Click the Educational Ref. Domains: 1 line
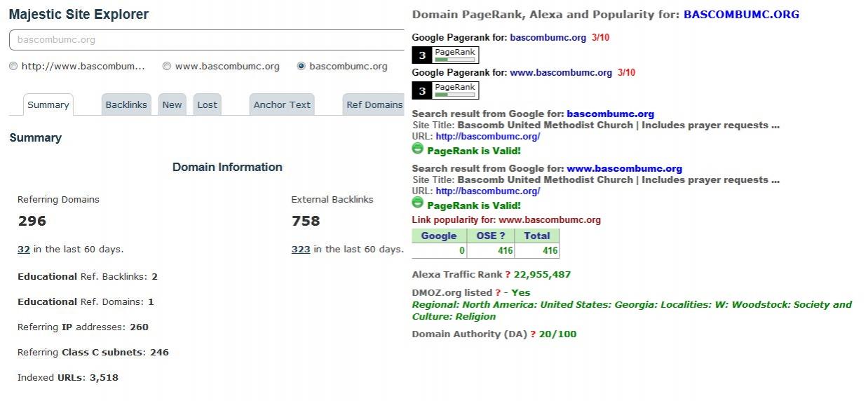This screenshot has width=868, height=401. point(86,302)
